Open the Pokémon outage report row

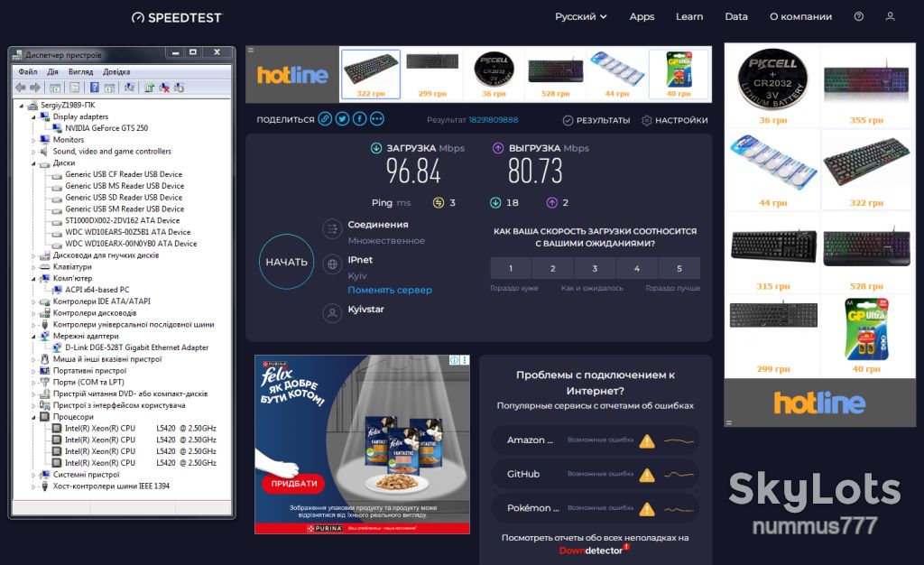point(596,508)
